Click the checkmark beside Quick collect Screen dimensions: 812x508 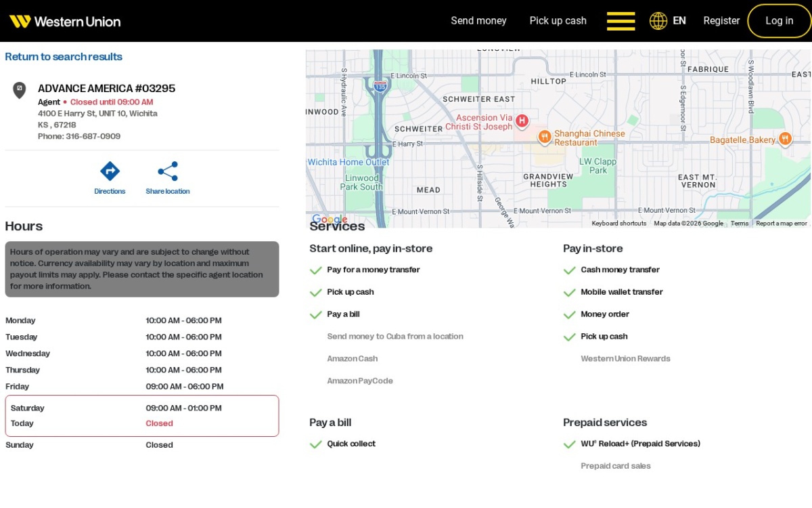(315, 444)
